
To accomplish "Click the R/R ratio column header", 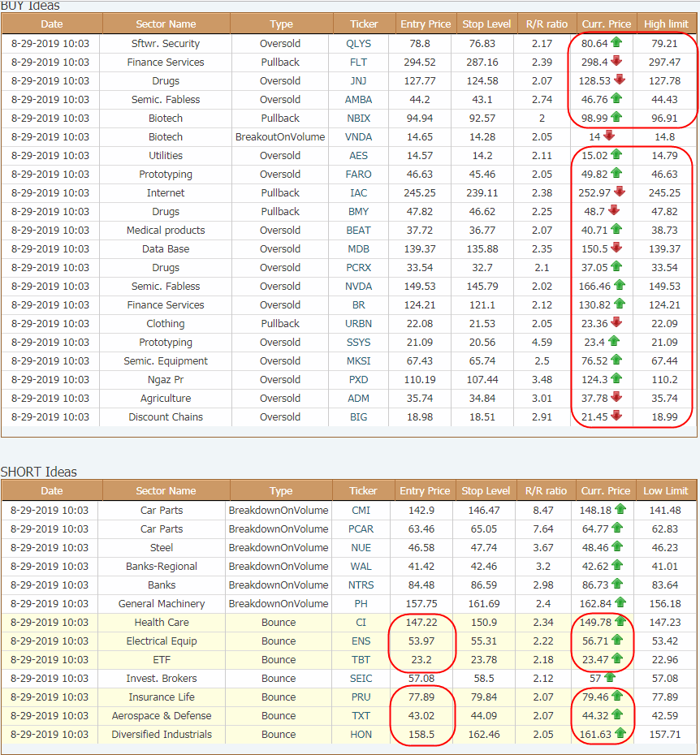I will click(546, 24).
